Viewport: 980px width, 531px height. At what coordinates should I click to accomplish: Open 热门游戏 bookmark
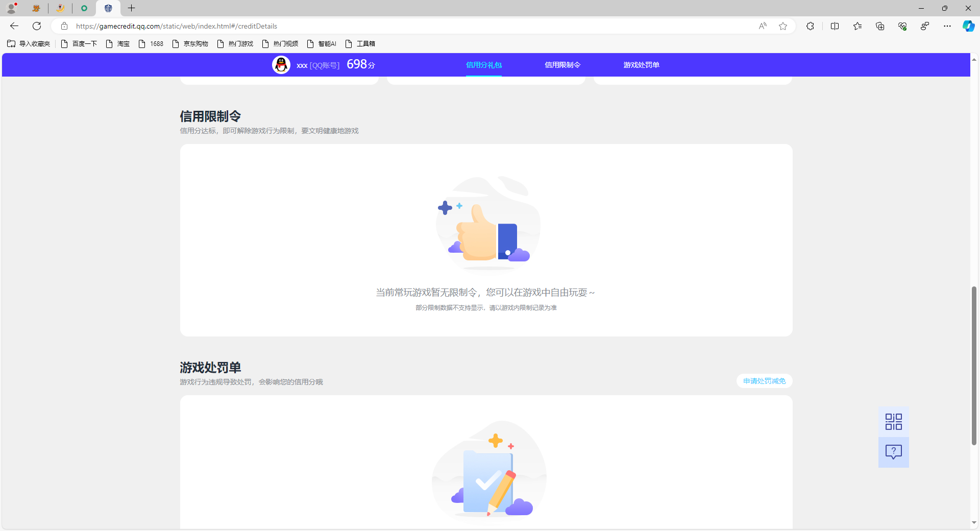[x=235, y=44]
